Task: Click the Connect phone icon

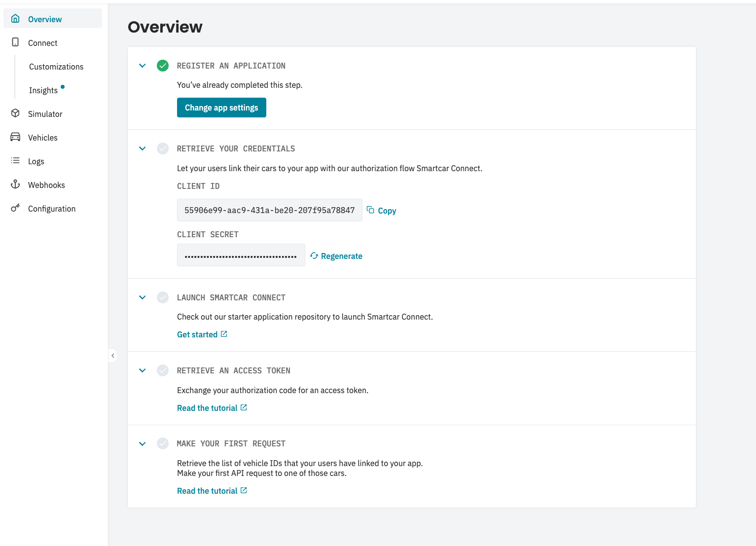Action: click(15, 42)
